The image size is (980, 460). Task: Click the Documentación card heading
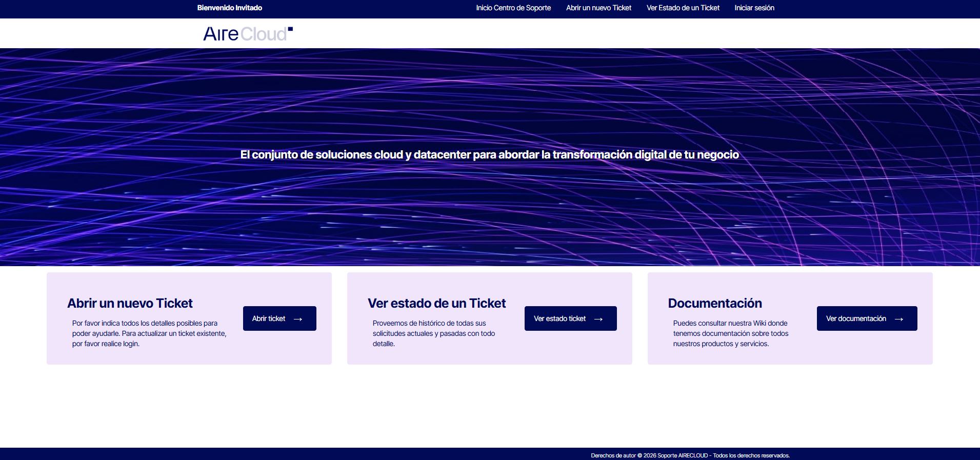click(x=715, y=303)
